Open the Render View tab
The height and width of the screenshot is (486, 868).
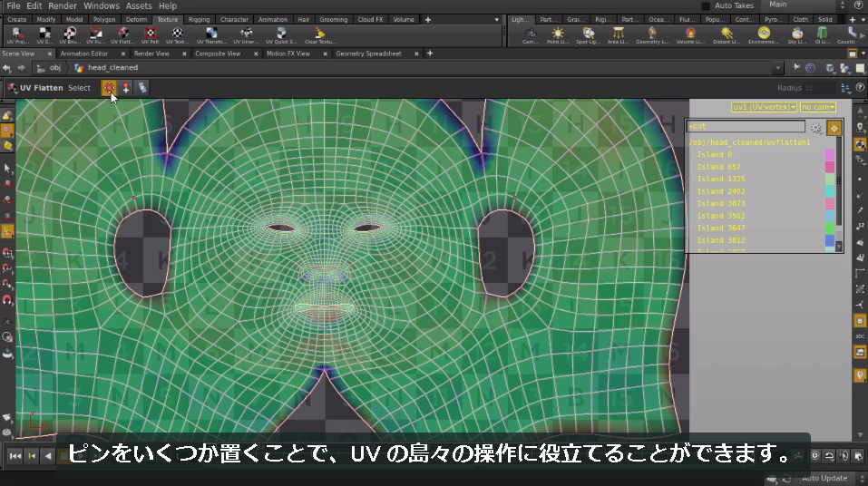click(x=151, y=53)
